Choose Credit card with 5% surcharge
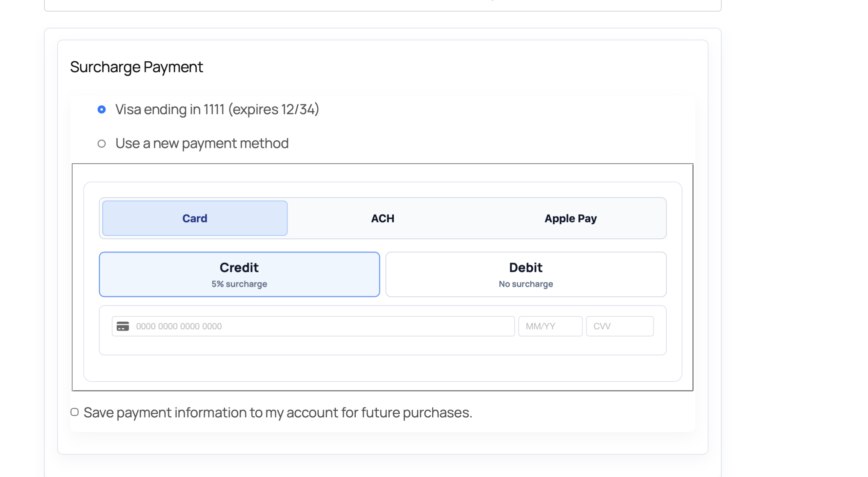Viewport: 868px width, 477px height. tap(239, 274)
